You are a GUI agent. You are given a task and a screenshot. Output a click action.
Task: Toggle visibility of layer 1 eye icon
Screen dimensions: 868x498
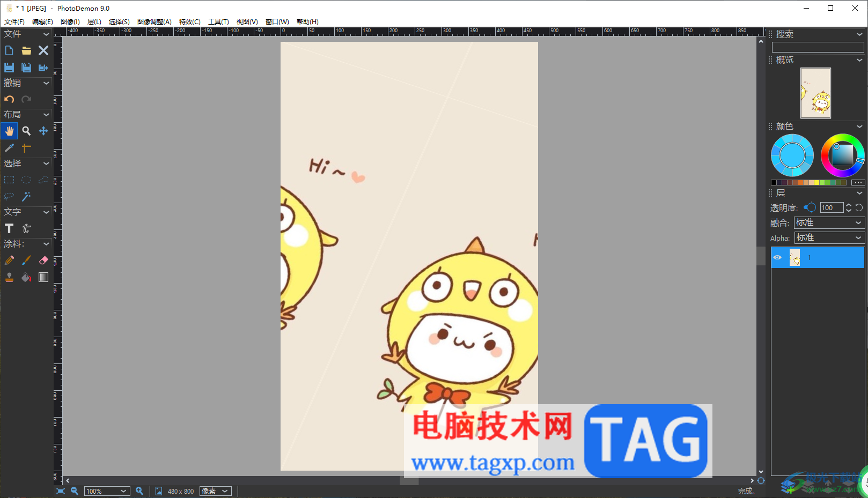tap(777, 257)
